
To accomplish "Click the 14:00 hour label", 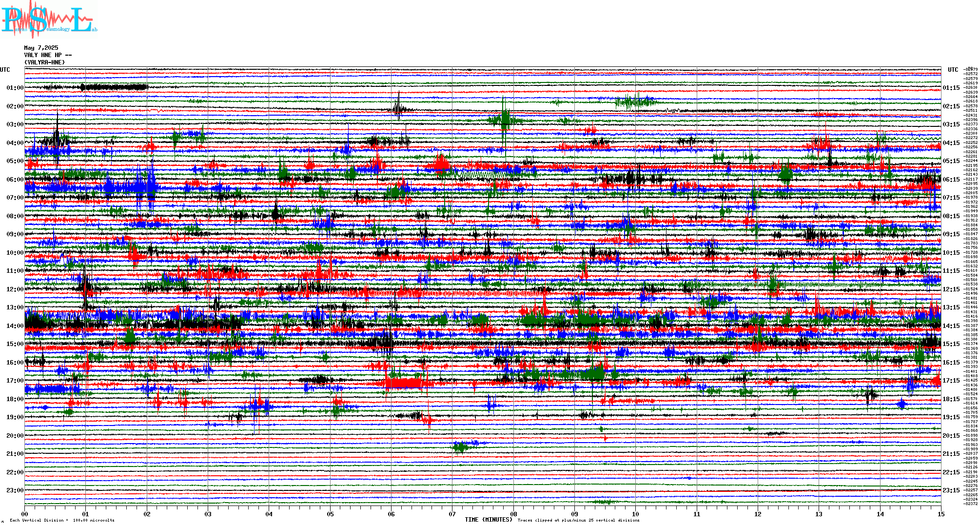I will coord(15,326).
